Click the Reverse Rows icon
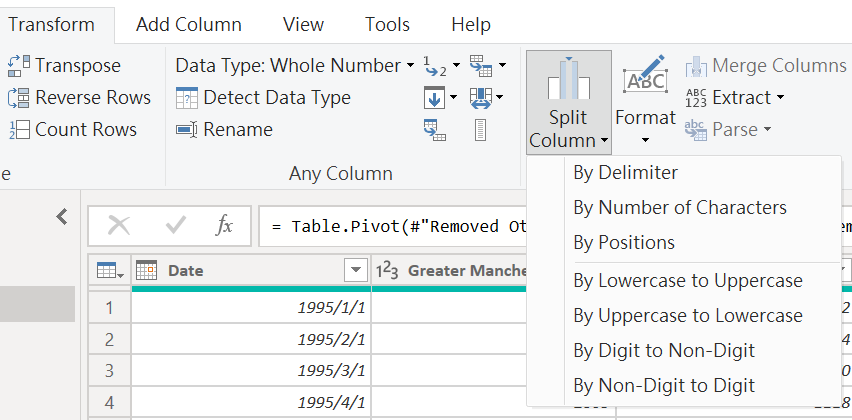 click(18, 98)
